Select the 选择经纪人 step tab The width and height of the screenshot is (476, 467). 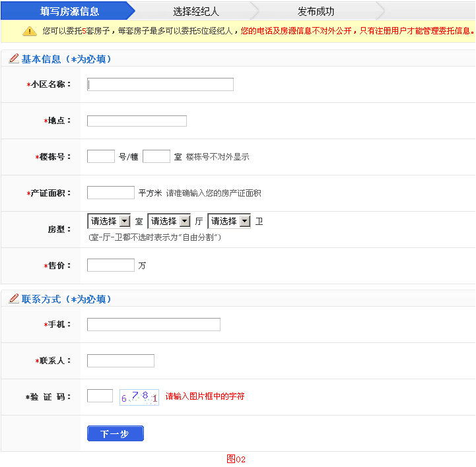[x=196, y=11]
